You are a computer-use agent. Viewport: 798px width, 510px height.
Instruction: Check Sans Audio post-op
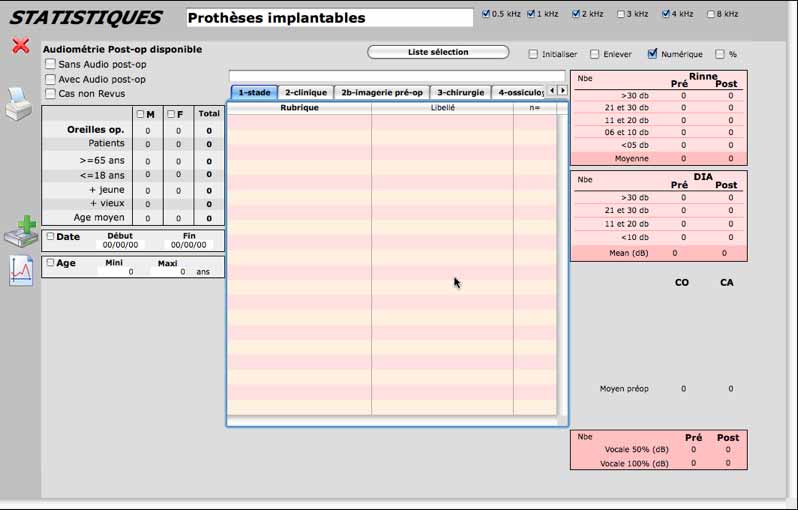coord(50,64)
